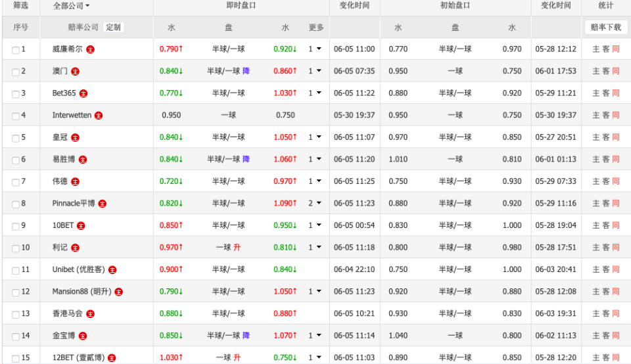Click the 筛选 filter header
This screenshot has width=631, height=364.
20,6
